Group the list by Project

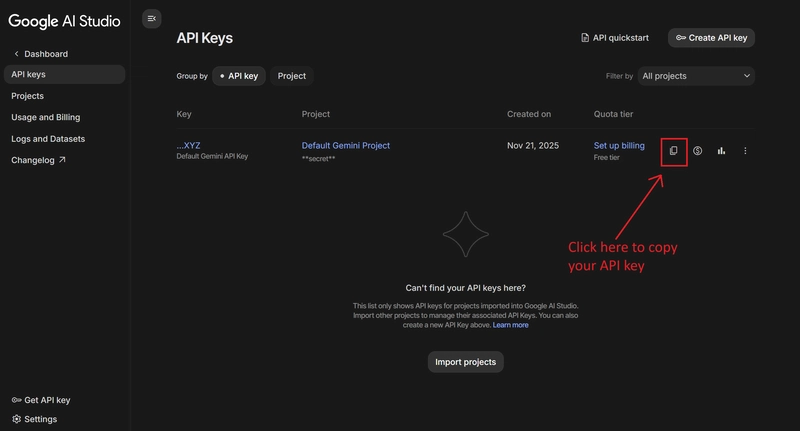pos(291,76)
